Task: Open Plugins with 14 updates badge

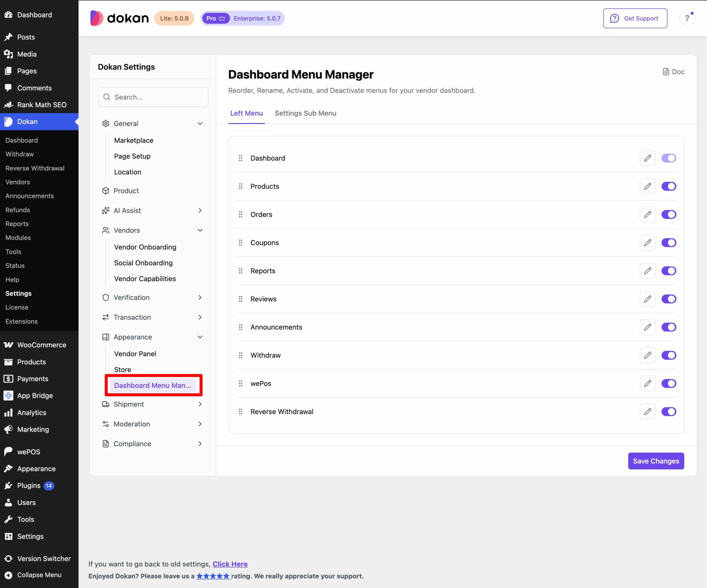Action: click(x=39, y=486)
